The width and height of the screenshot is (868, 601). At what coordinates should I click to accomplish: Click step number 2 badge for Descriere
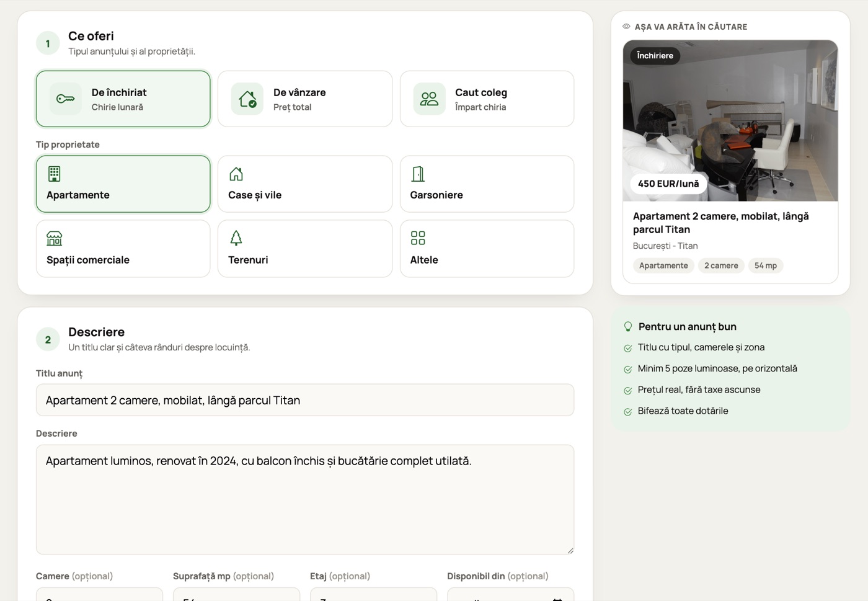(x=48, y=339)
